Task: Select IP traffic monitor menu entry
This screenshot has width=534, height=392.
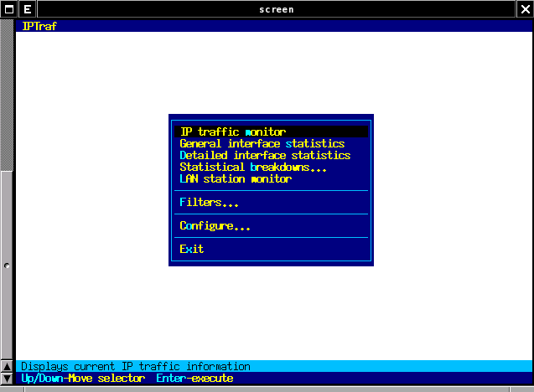Action: click(271, 132)
